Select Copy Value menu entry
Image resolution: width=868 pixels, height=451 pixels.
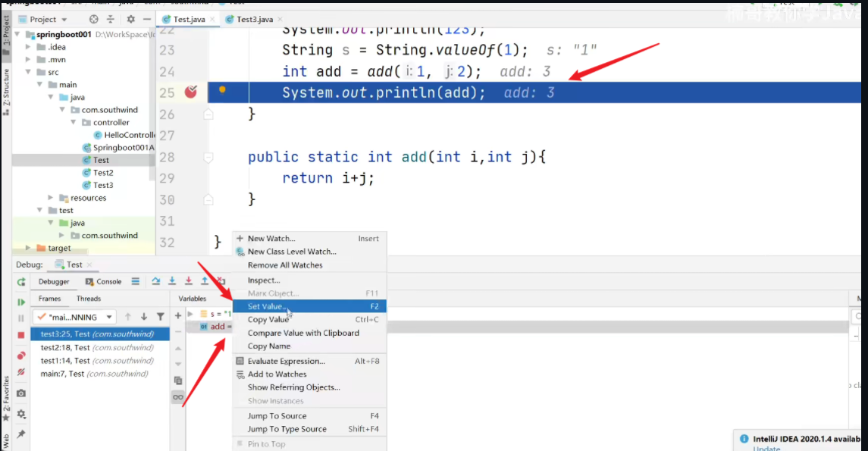pyautogui.click(x=309, y=319)
